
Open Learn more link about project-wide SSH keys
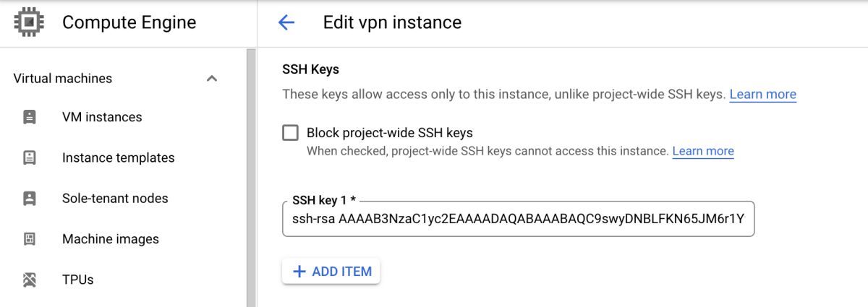(x=762, y=95)
